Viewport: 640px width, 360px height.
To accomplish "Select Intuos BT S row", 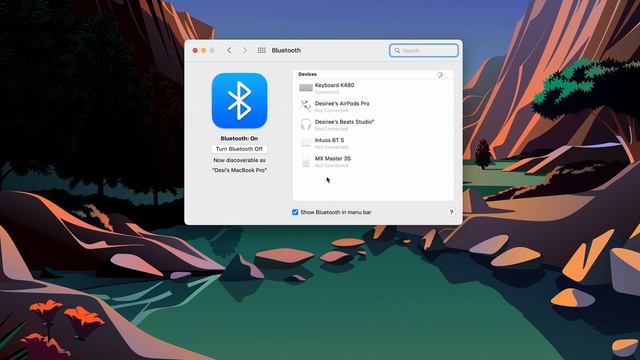I will click(373, 143).
